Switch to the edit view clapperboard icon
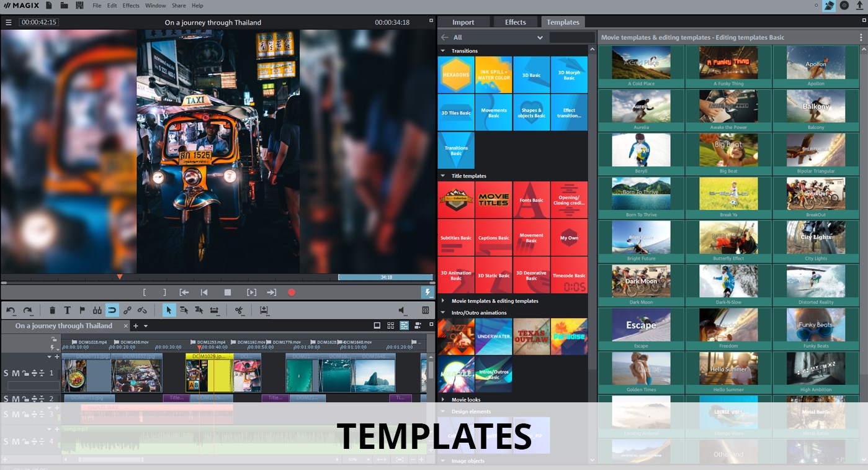868x470 pixels. (x=829, y=6)
